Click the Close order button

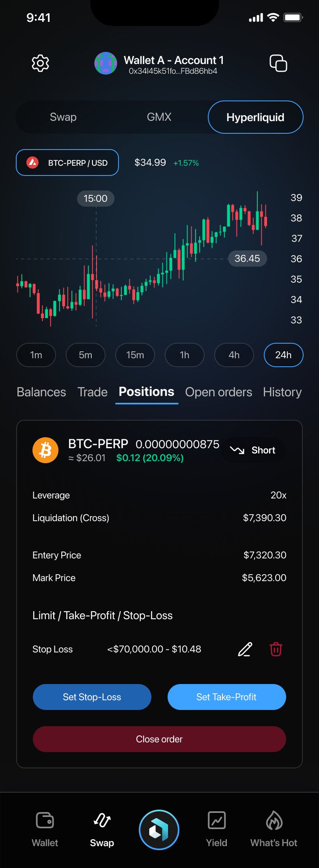[159, 739]
